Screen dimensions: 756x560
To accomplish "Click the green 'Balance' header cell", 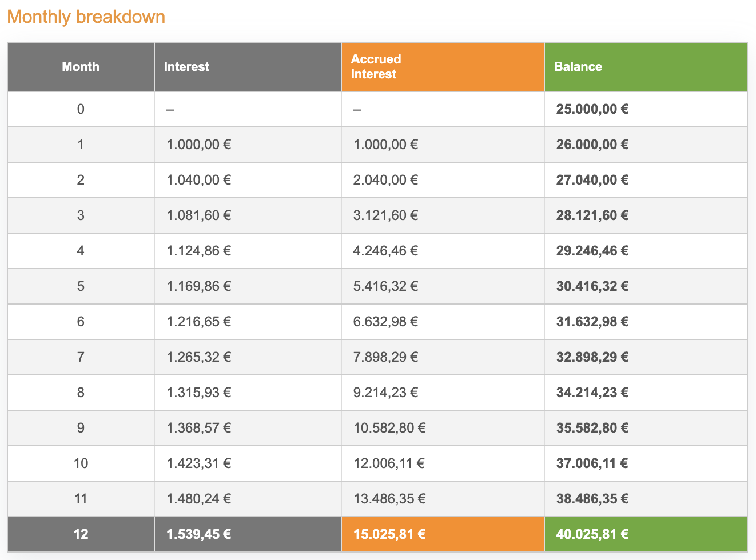I will (646, 67).
